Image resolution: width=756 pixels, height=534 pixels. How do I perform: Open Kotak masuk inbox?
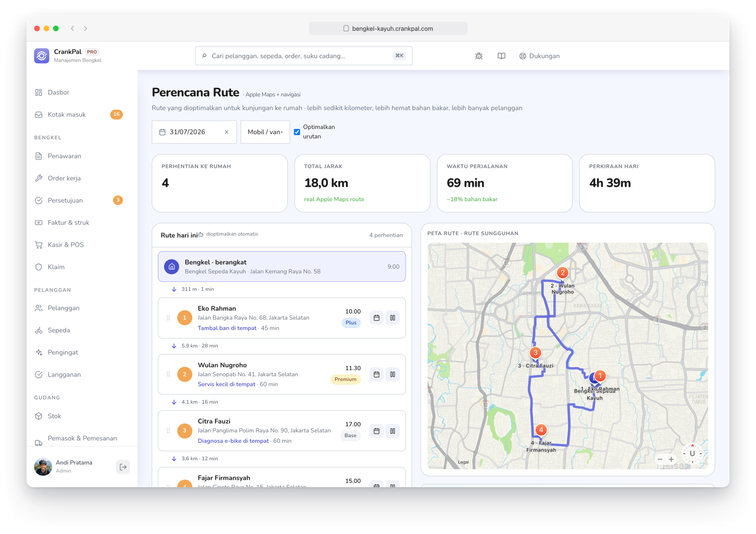(78, 115)
